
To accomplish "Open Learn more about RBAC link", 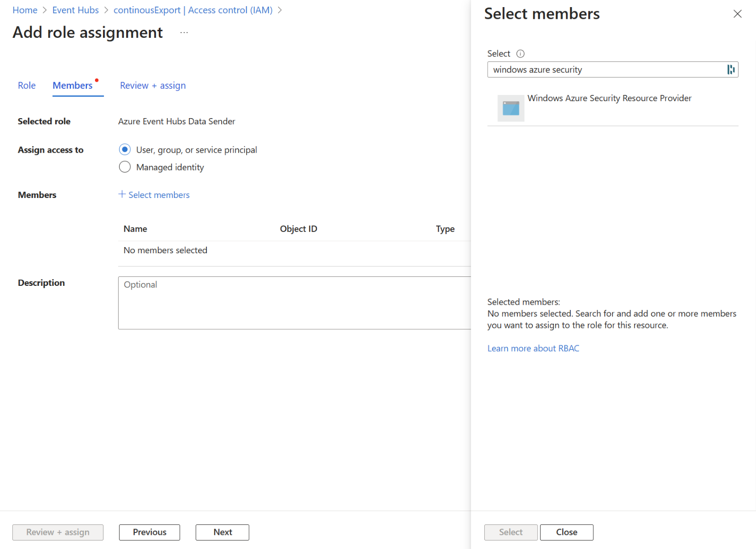I will 533,349.
